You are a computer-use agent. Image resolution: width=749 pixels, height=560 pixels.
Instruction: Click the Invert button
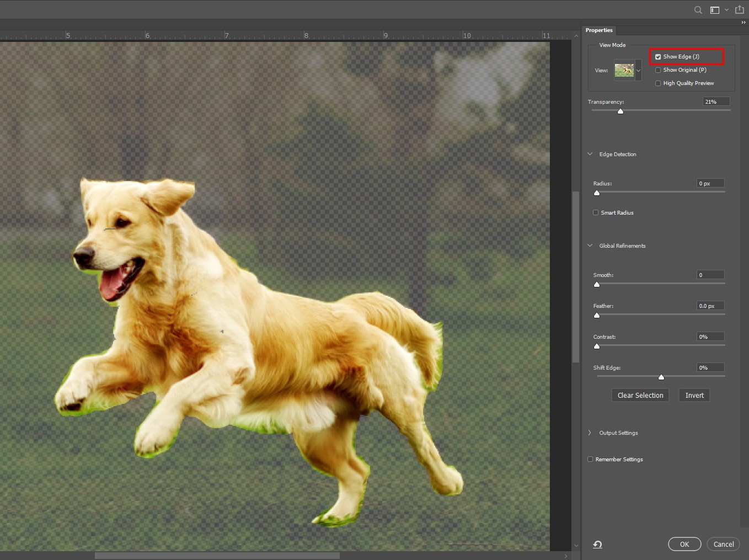pyautogui.click(x=694, y=395)
